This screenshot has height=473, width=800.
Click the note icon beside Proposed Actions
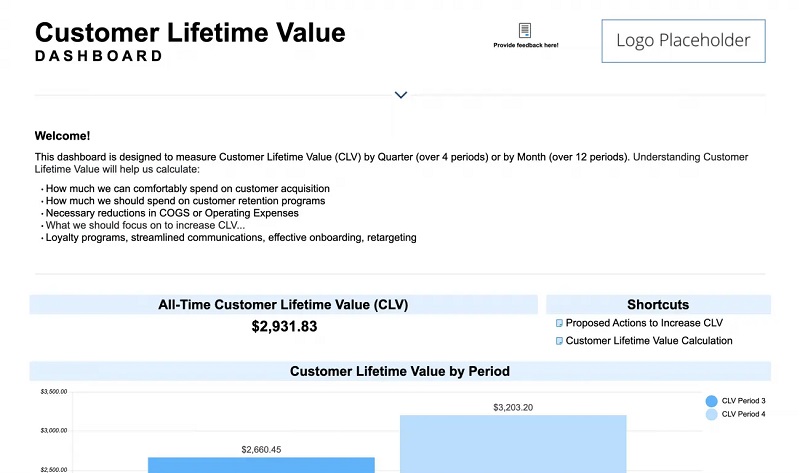pos(559,323)
